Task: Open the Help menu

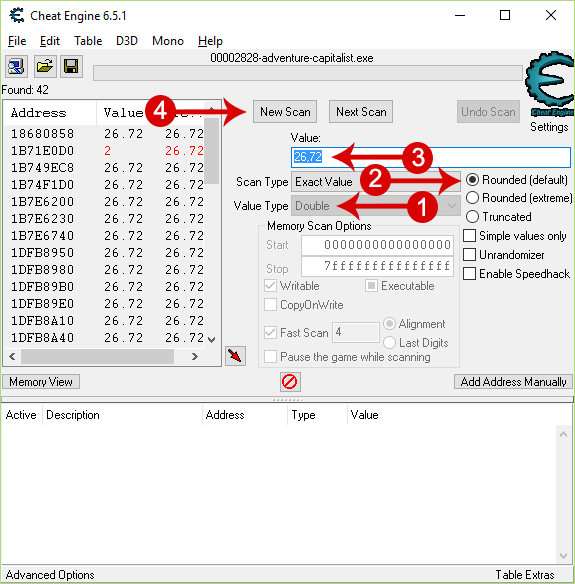Action: (x=210, y=41)
